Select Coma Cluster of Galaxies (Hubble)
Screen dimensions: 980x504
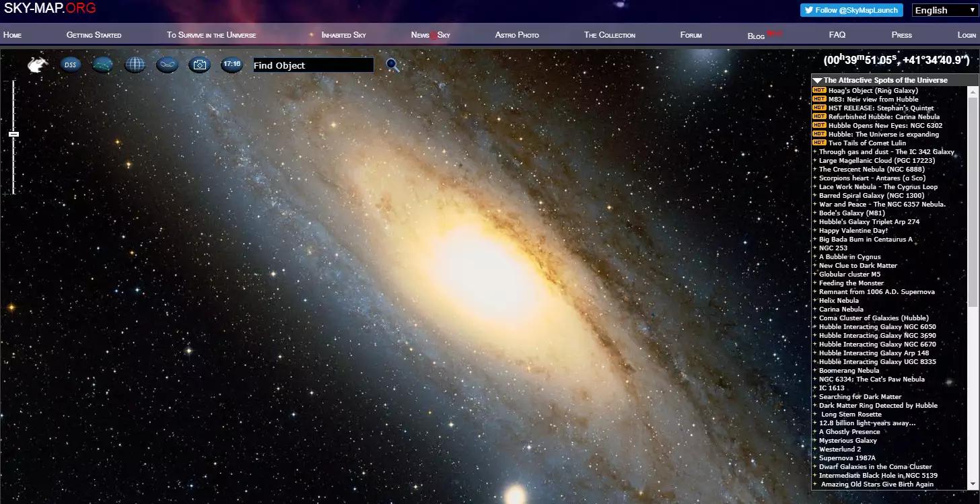point(874,318)
